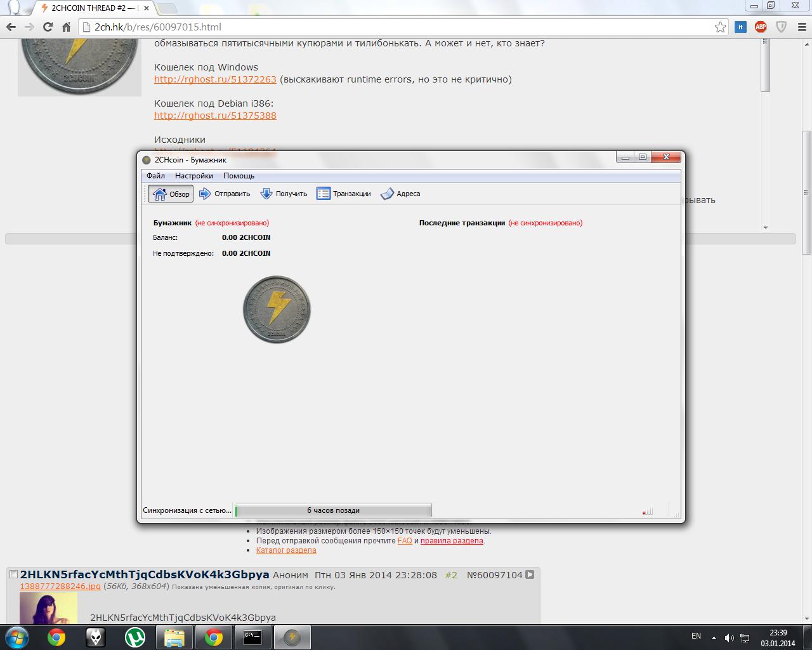Click the 2CHcoin wallet title bar icon
This screenshot has width=812, height=650.
click(147, 160)
